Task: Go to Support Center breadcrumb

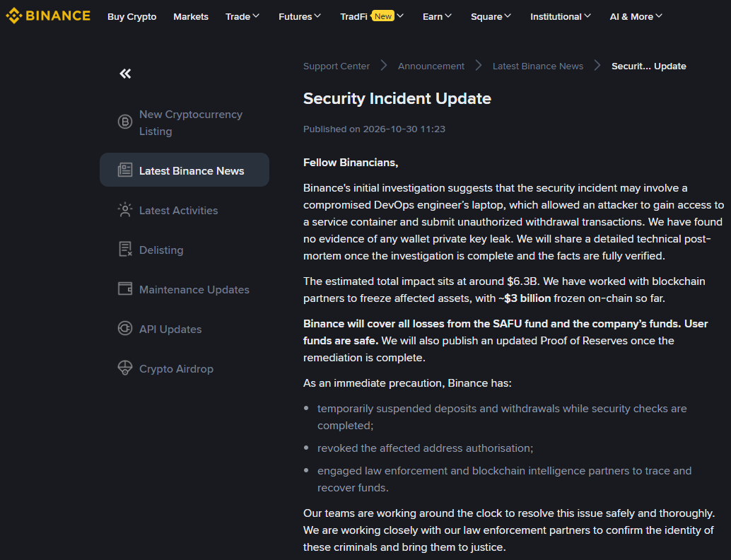Action: [x=336, y=66]
